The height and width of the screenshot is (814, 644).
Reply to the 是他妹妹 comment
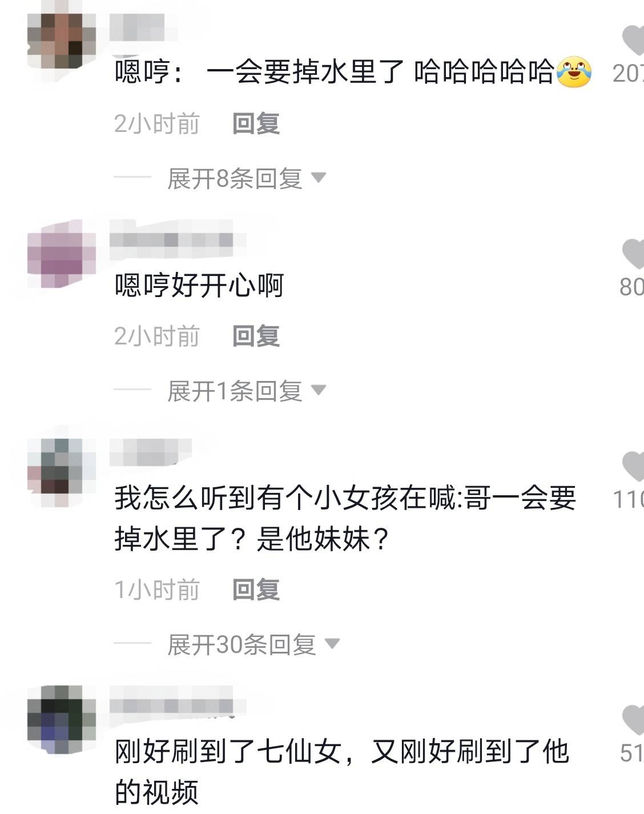pyautogui.click(x=256, y=590)
